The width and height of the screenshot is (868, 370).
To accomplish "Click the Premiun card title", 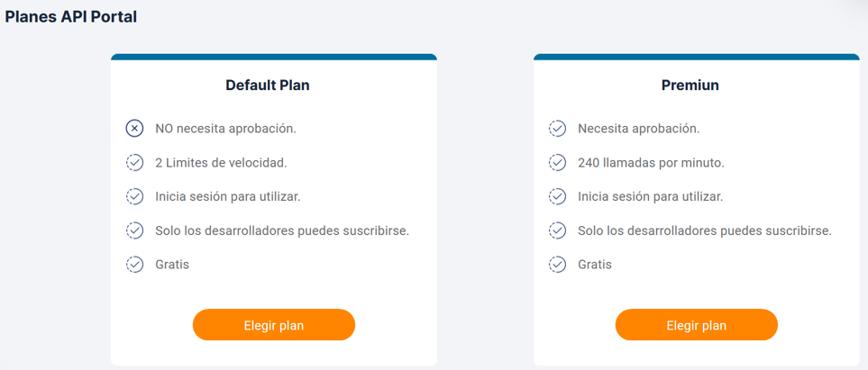I will tap(690, 86).
